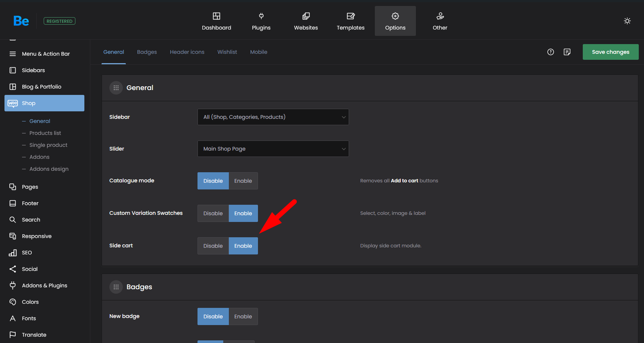The height and width of the screenshot is (343, 644).
Task: Open Addons design submenu item
Action: [x=49, y=169]
